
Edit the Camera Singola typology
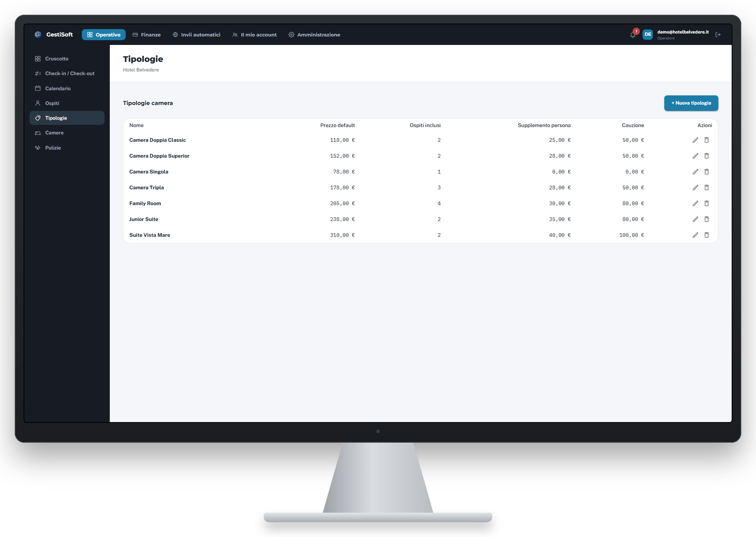coord(695,172)
